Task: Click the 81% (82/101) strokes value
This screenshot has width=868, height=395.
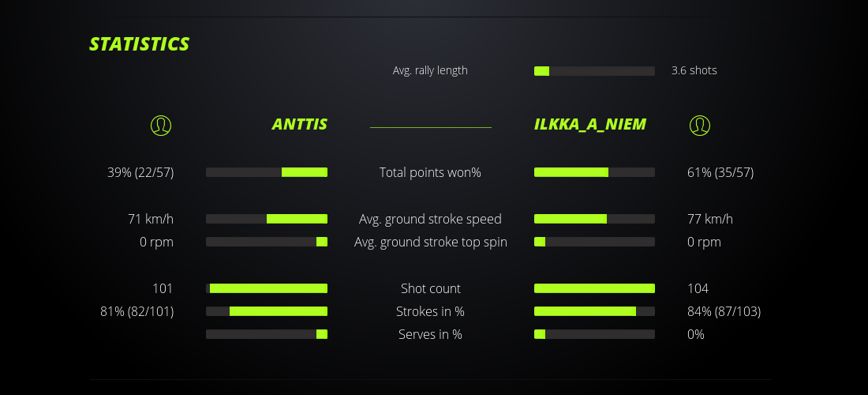Action: (137, 311)
